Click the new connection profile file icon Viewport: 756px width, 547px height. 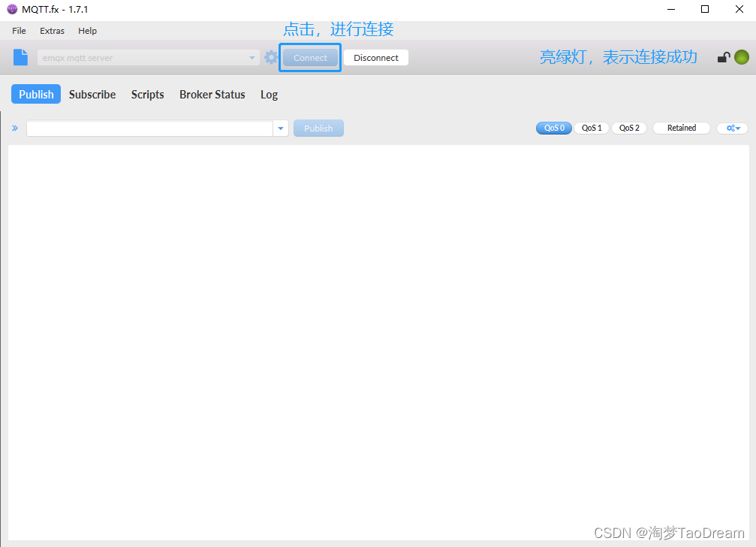20,57
